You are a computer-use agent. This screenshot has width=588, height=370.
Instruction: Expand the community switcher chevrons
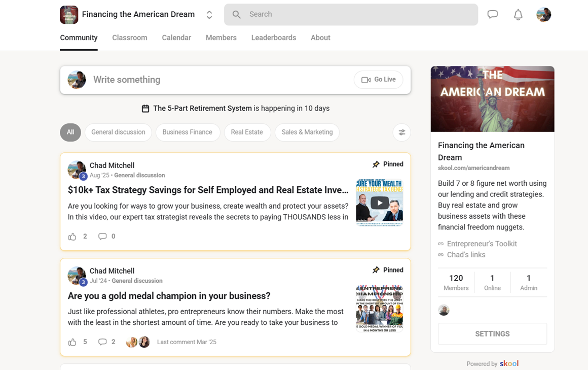[209, 15]
